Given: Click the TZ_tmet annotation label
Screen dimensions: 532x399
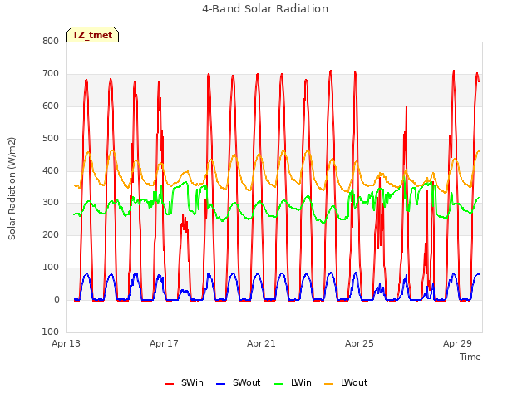Looking at the screenshot, I should pyautogui.click(x=92, y=35).
